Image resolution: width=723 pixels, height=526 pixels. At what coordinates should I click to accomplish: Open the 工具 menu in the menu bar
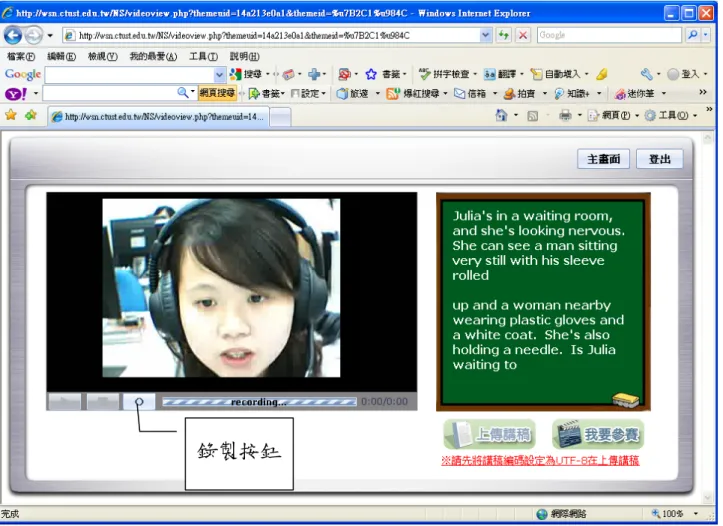pyautogui.click(x=203, y=56)
